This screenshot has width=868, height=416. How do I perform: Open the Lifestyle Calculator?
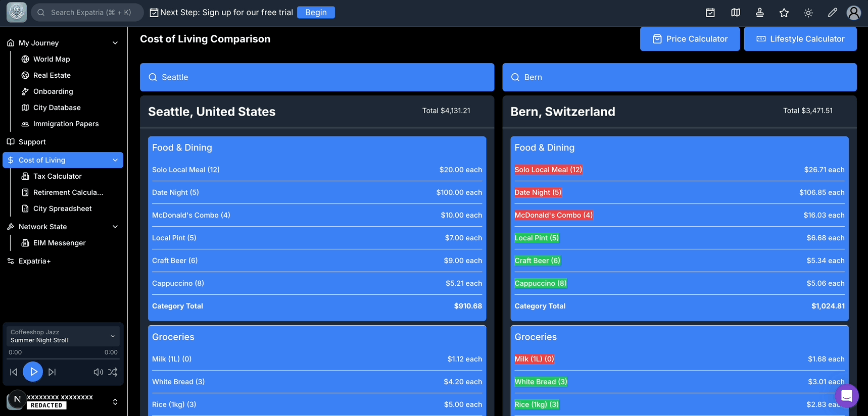pyautogui.click(x=800, y=39)
